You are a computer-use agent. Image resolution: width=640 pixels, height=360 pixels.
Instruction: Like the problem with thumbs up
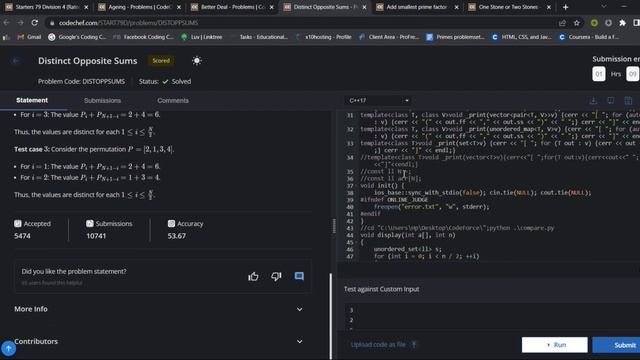pos(253,276)
